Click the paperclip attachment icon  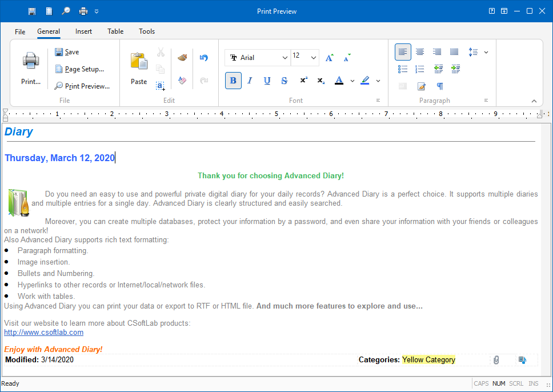coord(496,360)
